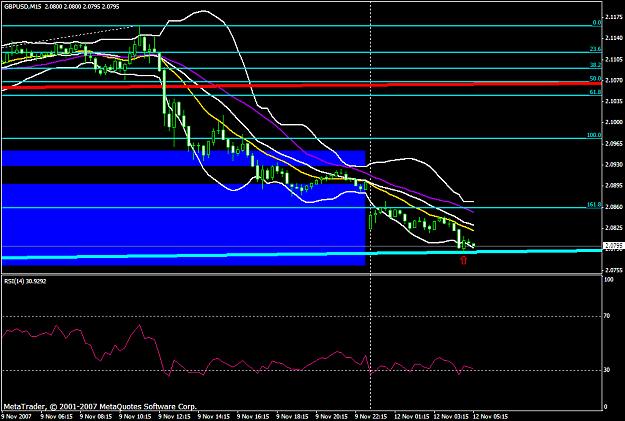Click the RSI(14) 30.9292 indicator label

[25, 281]
